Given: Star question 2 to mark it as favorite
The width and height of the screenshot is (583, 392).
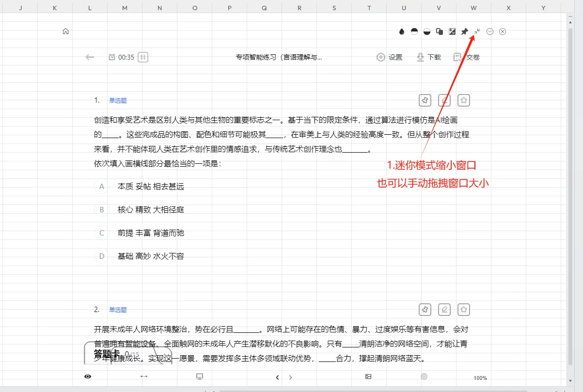Looking at the screenshot, I should click(464, 309).
